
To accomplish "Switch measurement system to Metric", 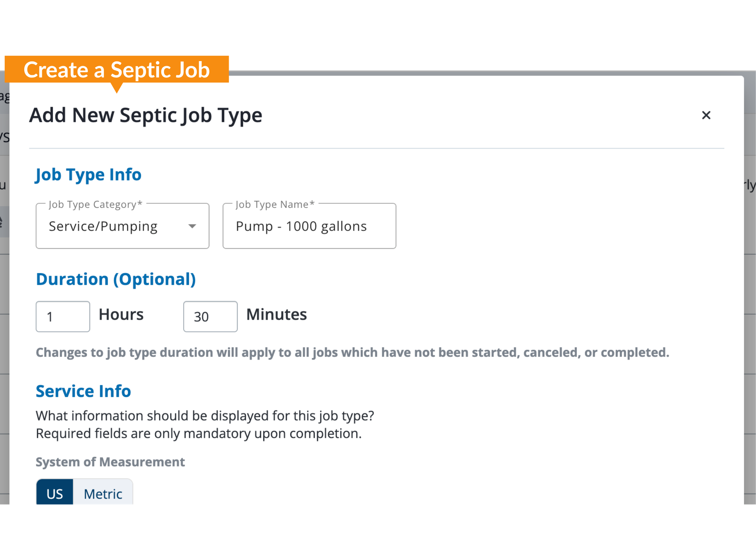I will pos(103,493).
